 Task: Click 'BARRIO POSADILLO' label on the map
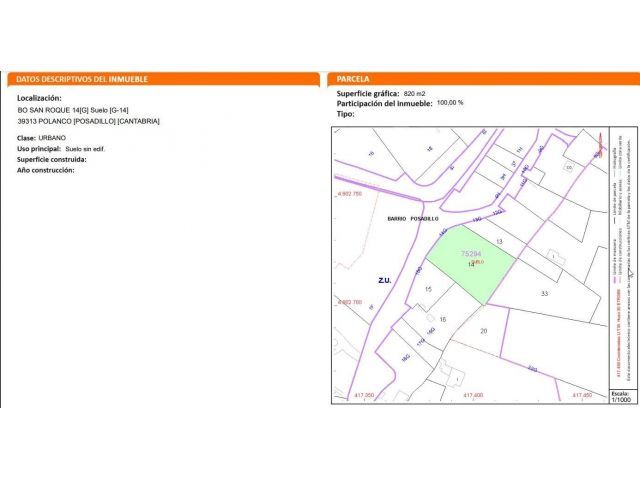[413, 219]
